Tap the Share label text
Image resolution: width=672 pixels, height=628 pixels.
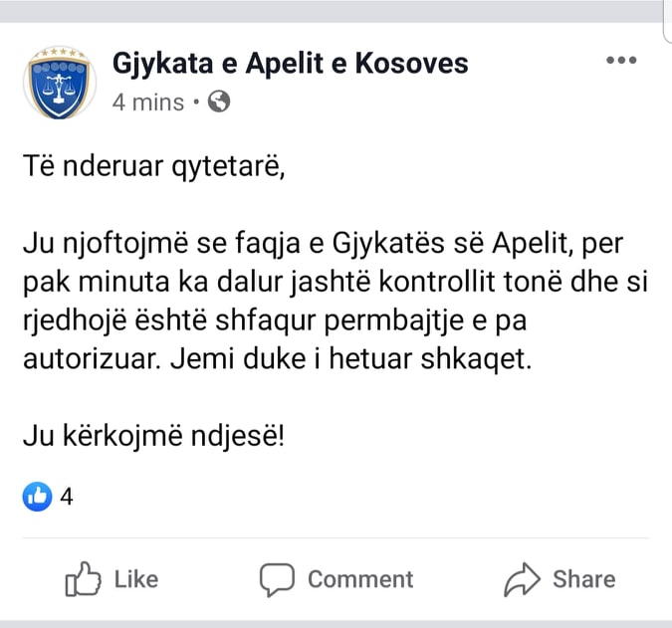584,579
